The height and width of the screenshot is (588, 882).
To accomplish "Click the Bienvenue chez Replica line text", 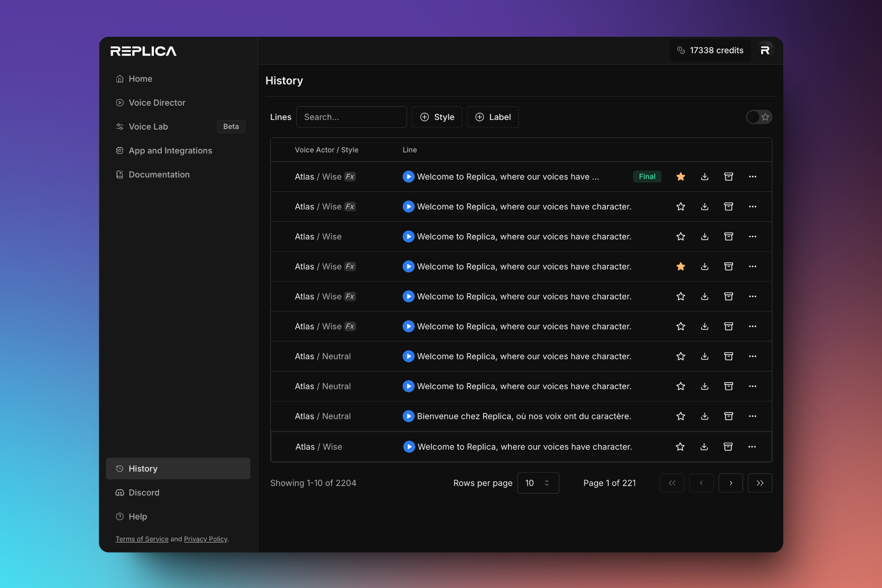I will coord(524,416).
